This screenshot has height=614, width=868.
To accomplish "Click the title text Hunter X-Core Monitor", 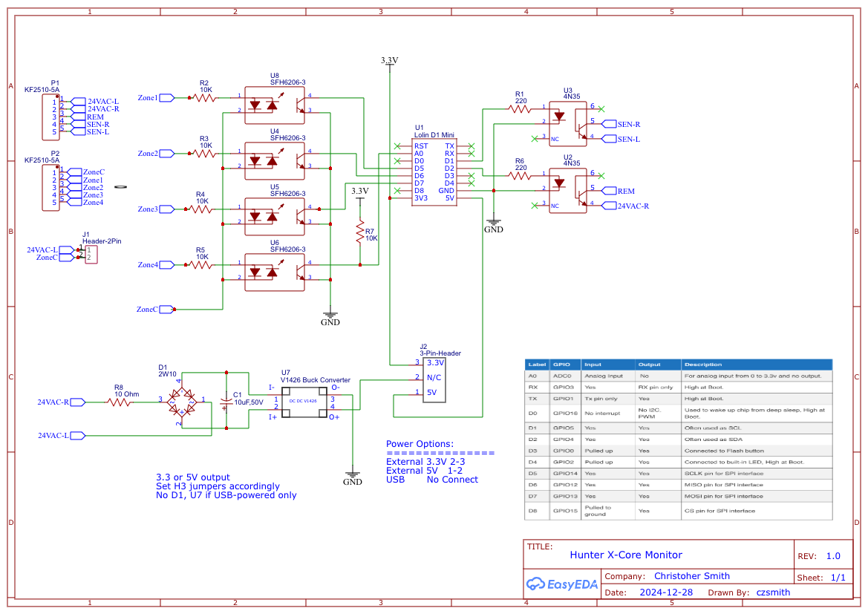I will pyautogui.click(x=626, y=555).
